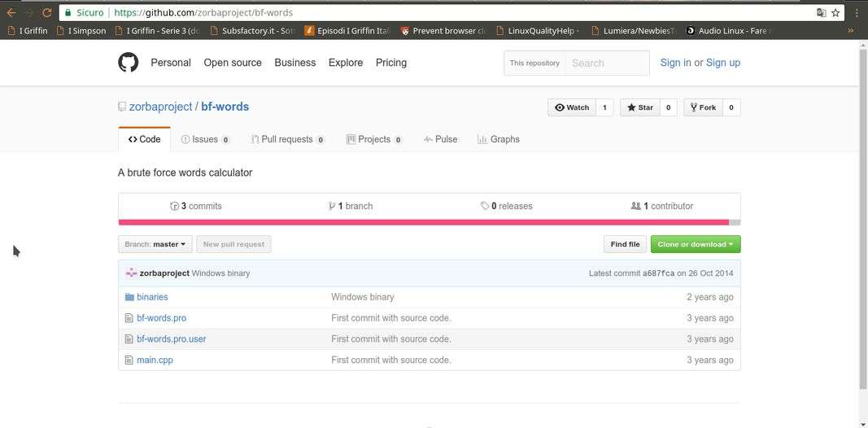Screen dimensions: 868x428
Task: Open Personal in top navigation
Action: 171,63
